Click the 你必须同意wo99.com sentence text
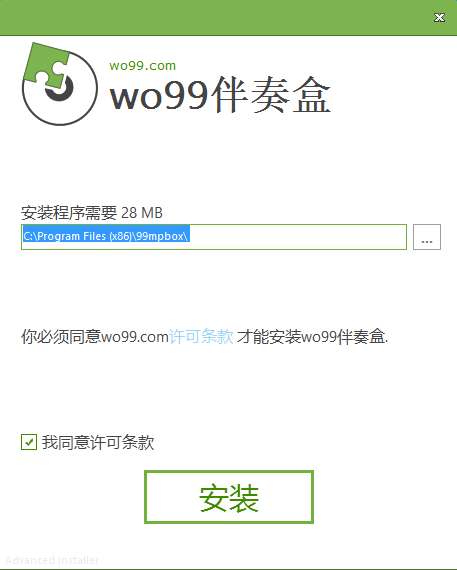The height and width of the screenshot is (570, 457). 95,336
